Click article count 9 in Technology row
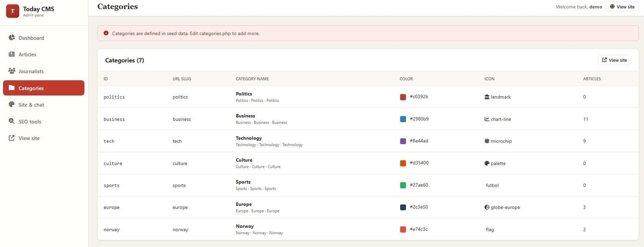644x247 pixels. click(x=584, y=141)
